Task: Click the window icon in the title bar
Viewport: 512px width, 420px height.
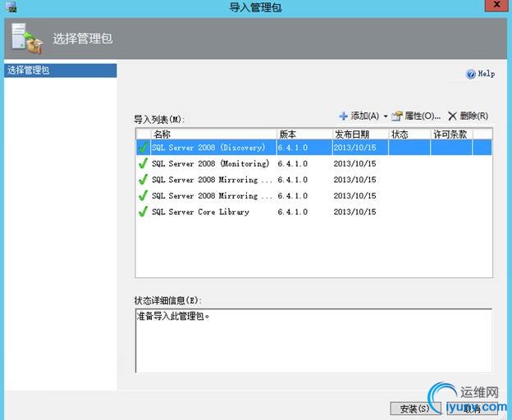Action: click(x=11, y=7)
